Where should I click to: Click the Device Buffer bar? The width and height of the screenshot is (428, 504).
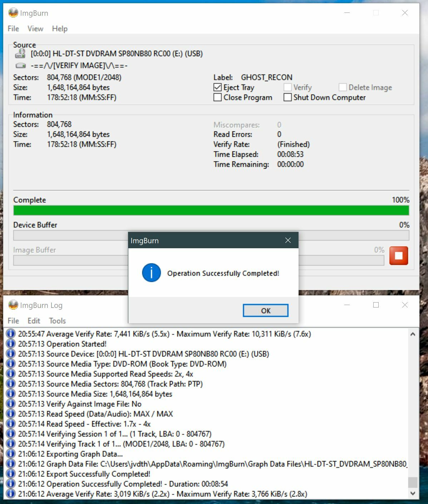(x=211, y=235)
